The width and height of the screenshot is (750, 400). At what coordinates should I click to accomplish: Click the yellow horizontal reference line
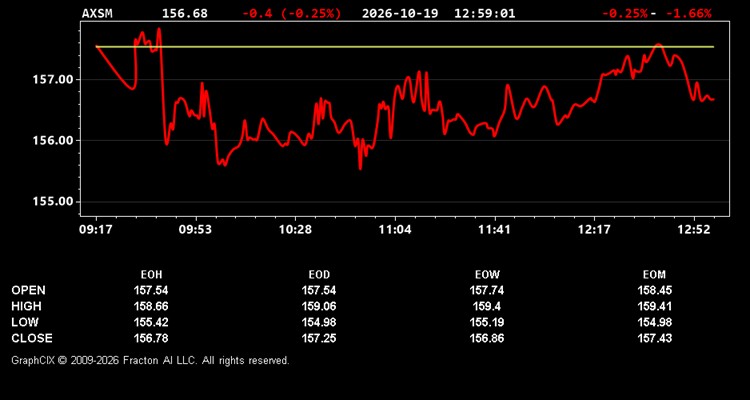tap(405, 47)
